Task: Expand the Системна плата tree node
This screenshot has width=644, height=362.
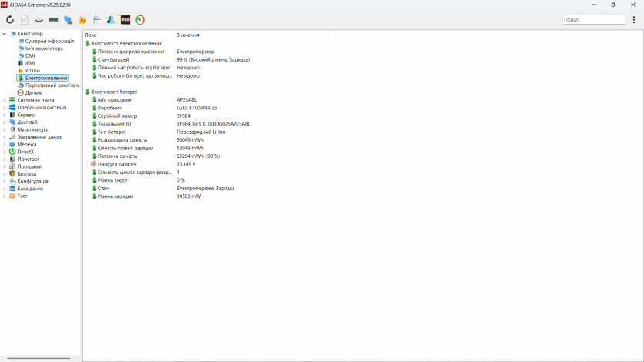Action: click(x=4, y=100)
